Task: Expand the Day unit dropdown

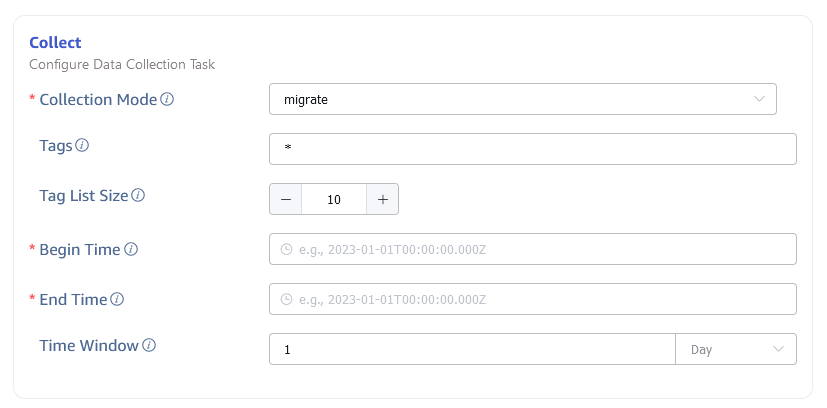Action: (736, 349)
